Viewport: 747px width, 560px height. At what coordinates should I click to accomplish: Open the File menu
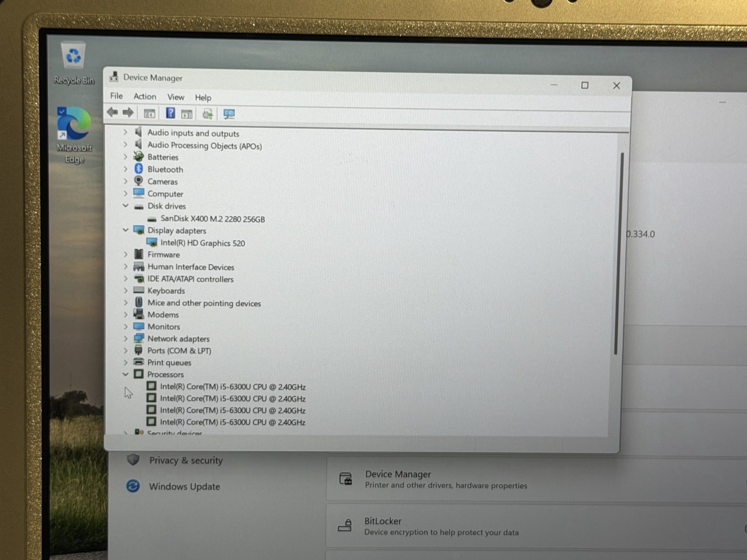tap(116, 96)
